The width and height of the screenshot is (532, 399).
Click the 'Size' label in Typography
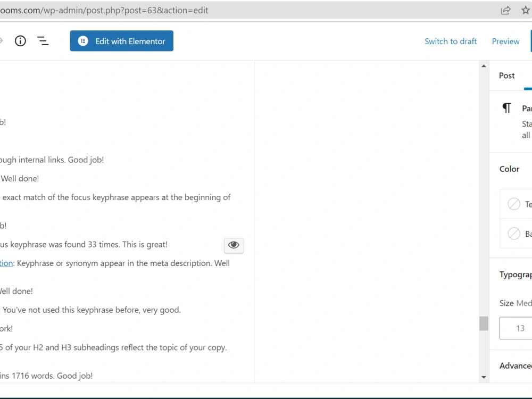pyautogui.click(x=506, y=303)
